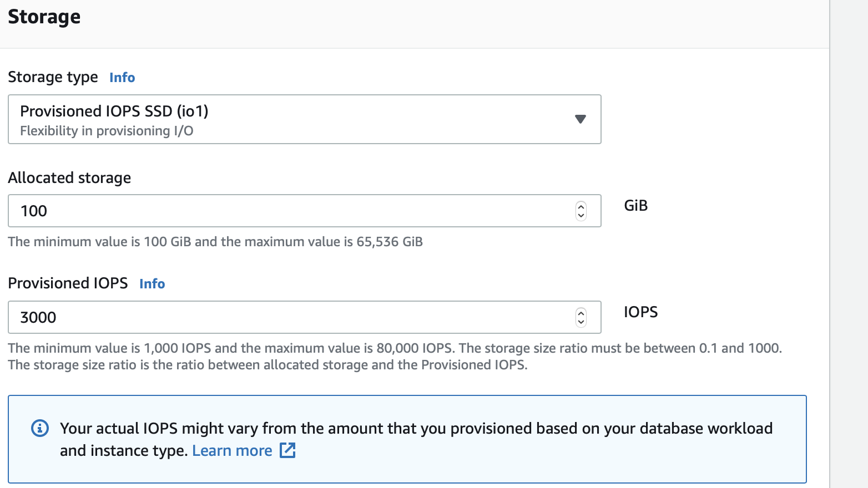Decrease Provisioned IOPS with down arrow

pyautogui.click(x=581, y=322)
